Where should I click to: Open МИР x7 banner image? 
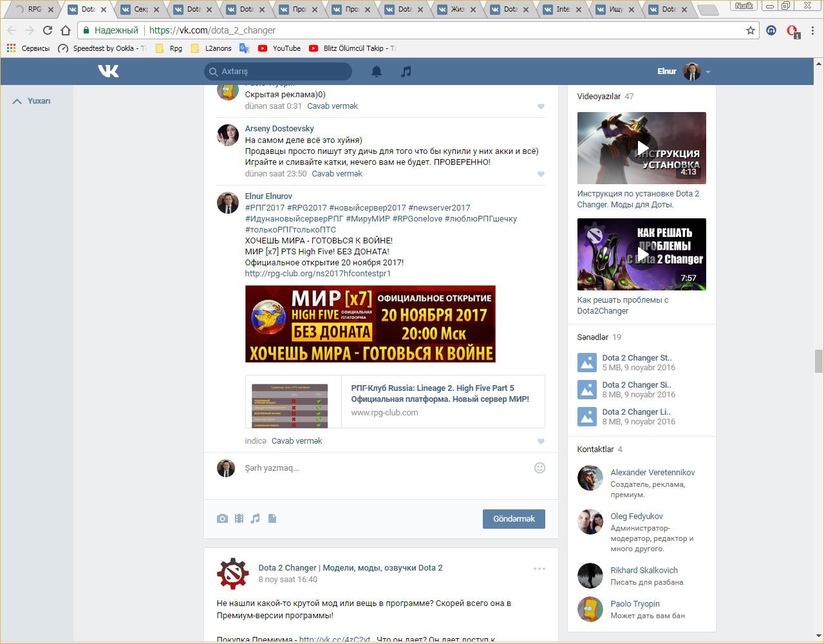click(370, 324)
